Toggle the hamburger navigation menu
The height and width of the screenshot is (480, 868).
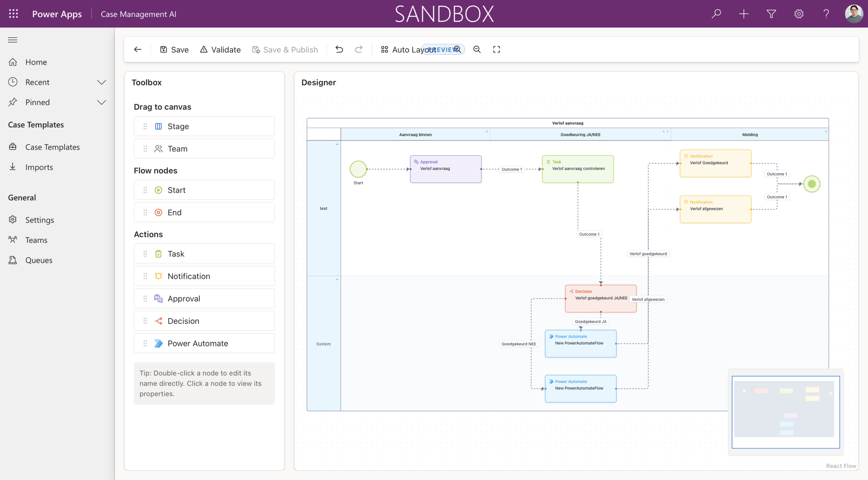pyautogui.click(x=13, y=40)
